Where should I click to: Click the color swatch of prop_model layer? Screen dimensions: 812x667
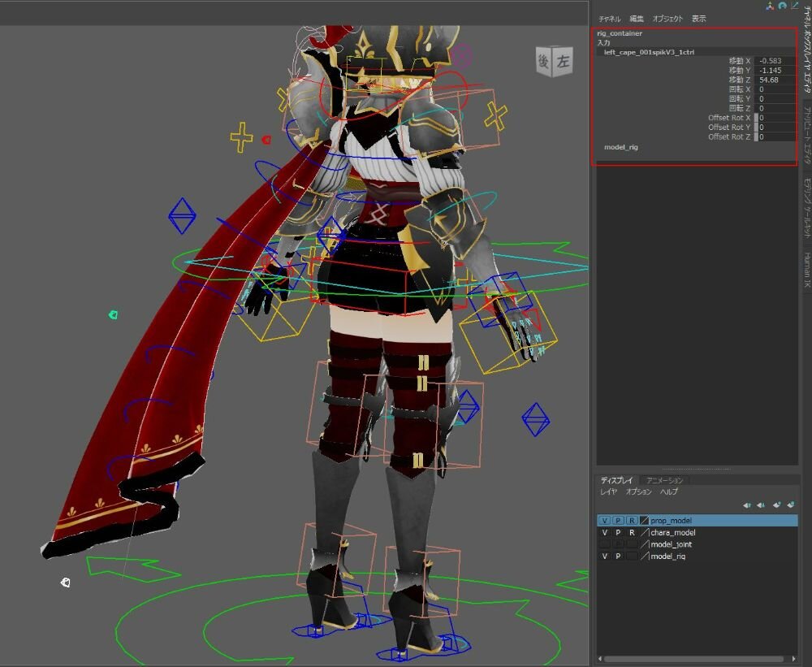(x=644, y=520)
